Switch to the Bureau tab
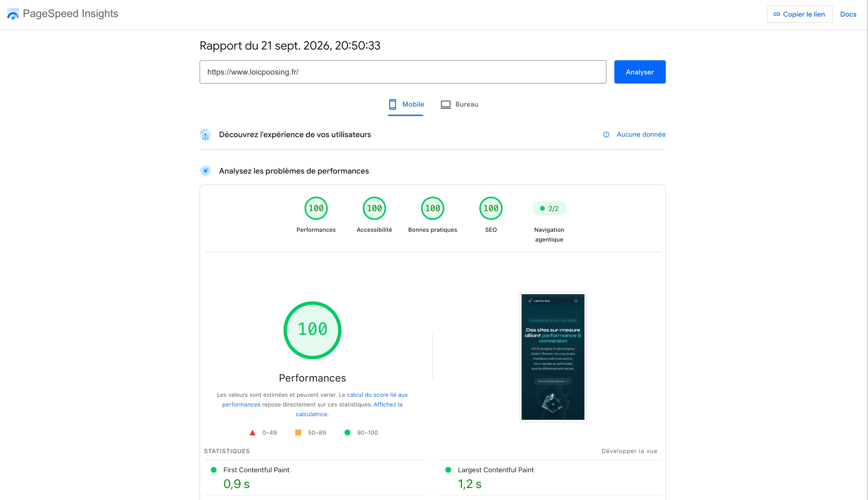The image size is (868, 500). point(459,104)
